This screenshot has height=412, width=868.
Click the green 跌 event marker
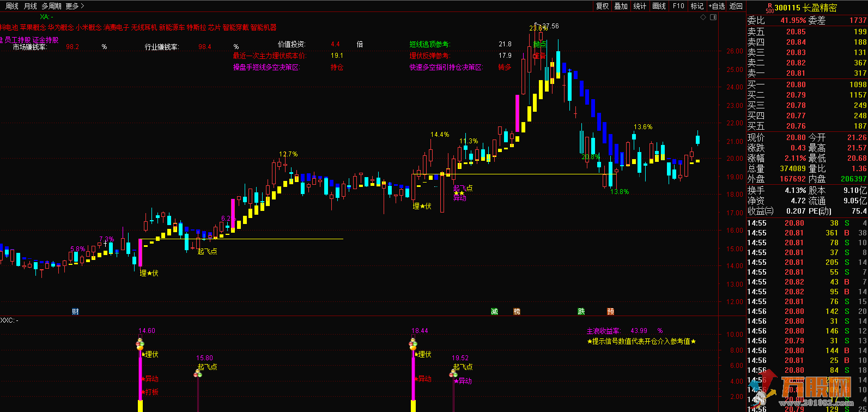[x=581, y=312]
